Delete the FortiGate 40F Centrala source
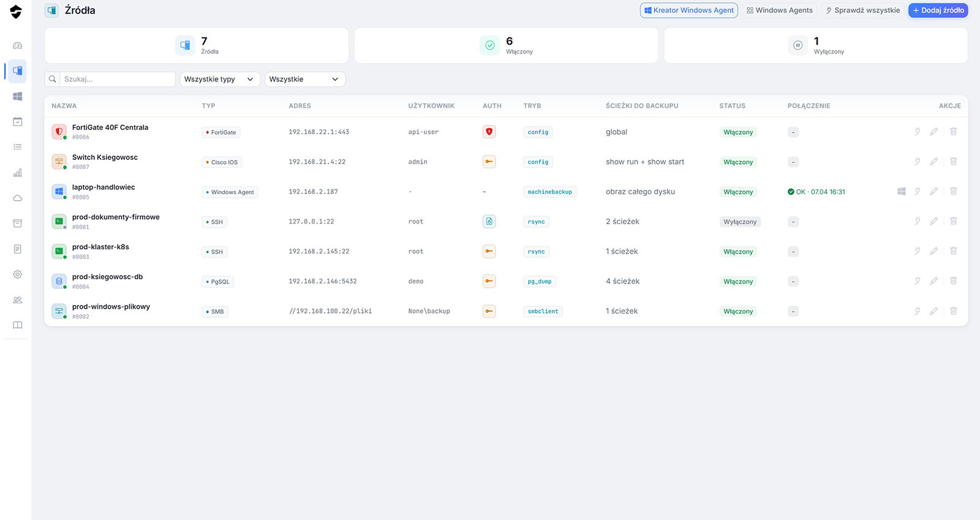The image size is (980, 520). (953, 132)
